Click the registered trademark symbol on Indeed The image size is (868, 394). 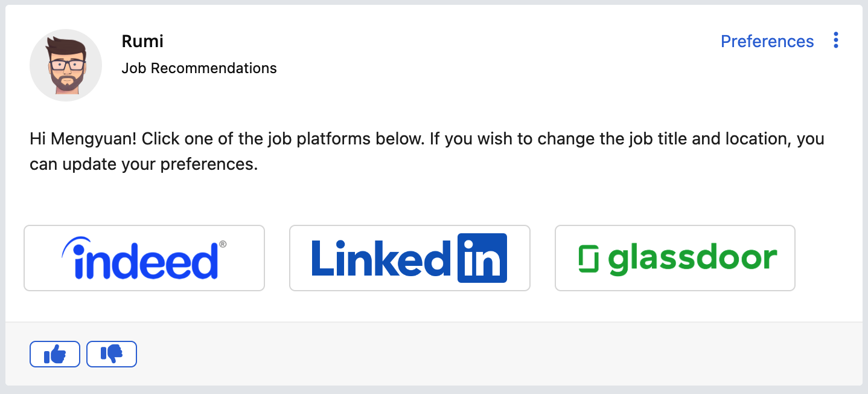[x=223, y=244]
